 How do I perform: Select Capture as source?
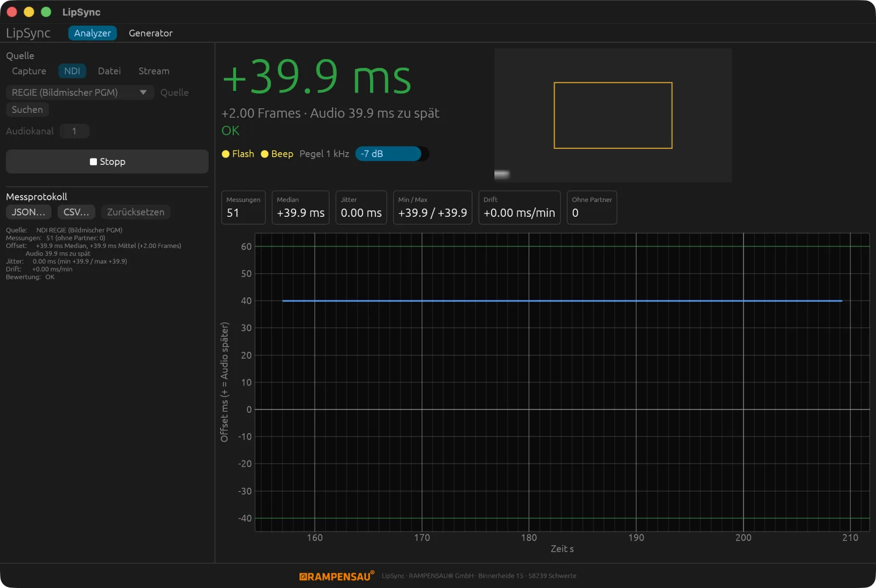[29, 71]
